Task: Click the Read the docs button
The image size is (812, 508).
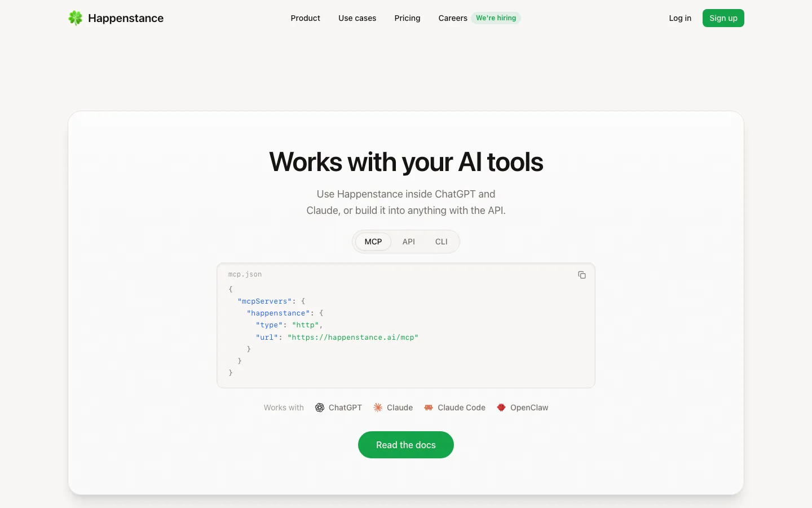Action: coord(406,445)
